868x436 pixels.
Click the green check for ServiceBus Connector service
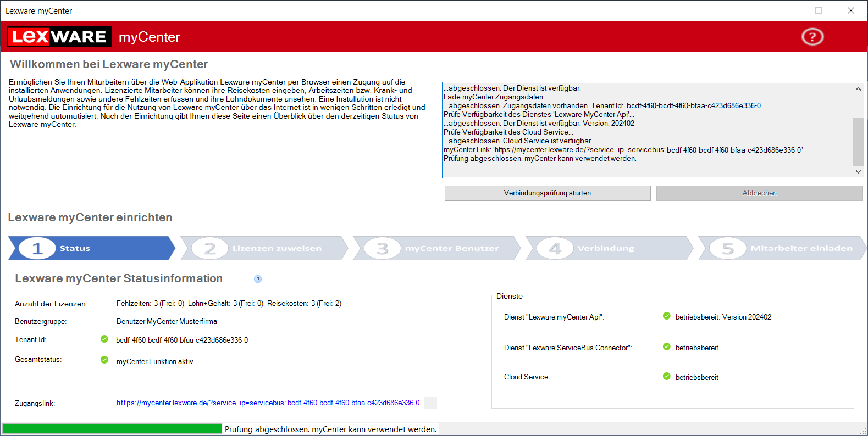(x=667, y=346)
